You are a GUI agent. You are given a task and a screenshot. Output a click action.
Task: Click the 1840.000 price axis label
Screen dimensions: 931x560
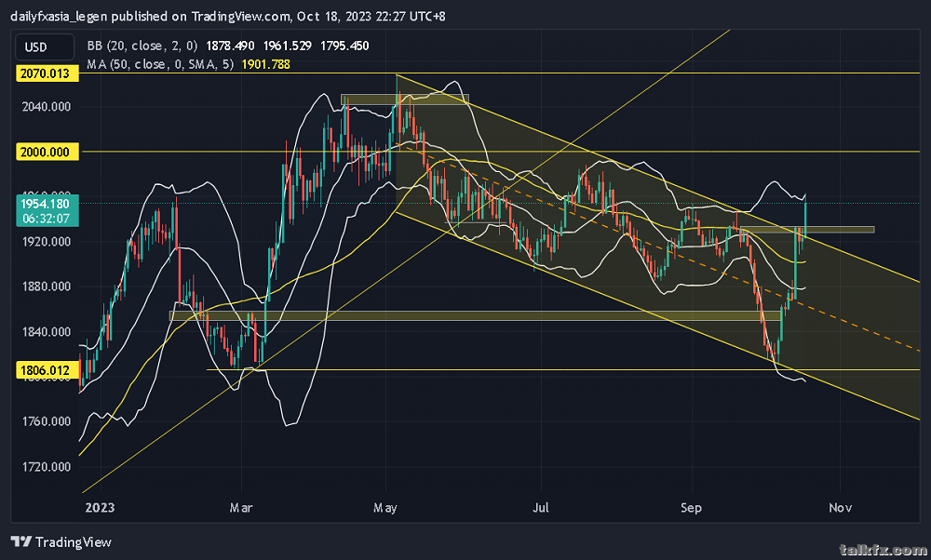(x=47, y=331)
